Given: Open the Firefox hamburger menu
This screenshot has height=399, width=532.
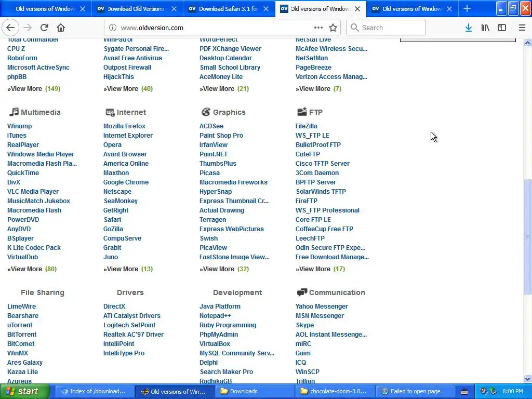Looking at the screenshot, I should [x=522, y=28].
